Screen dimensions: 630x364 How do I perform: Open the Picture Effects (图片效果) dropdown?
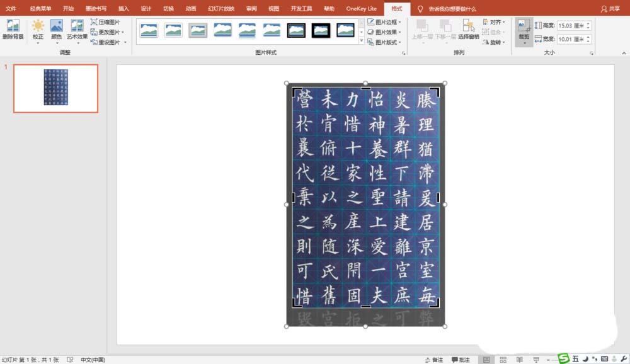(x=384, y=32)
